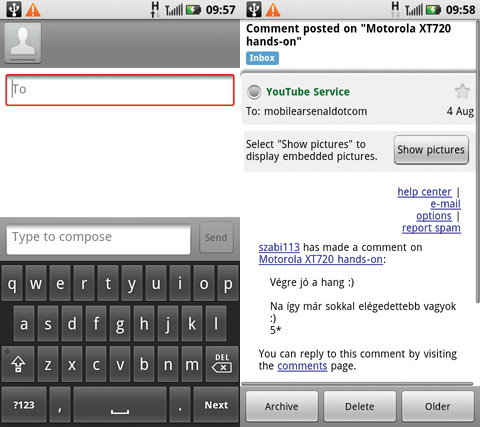Tap the d key
The height and width of the screenshot is (427, 480).
point(72,324)
